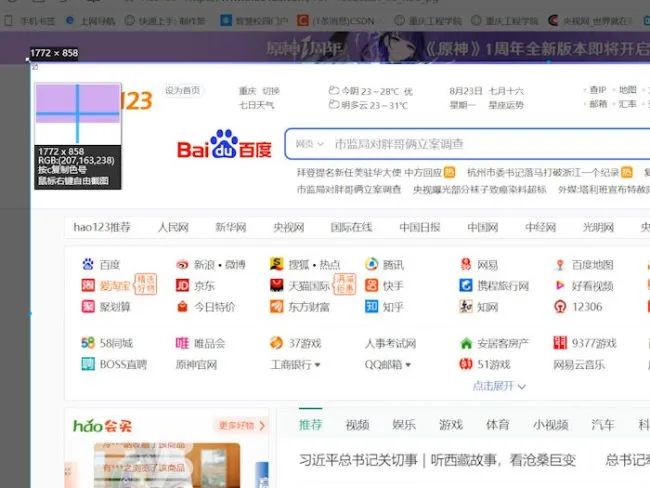Click the 快手 icon
650x488 pixels.
coord(371,285)
